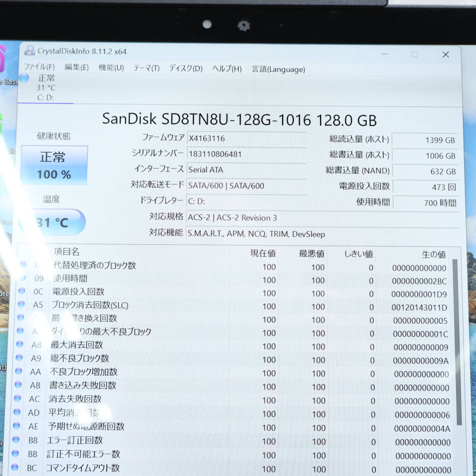The width and height of the screenshot is (476, 476).
Task: Click the total NAND writes value 632 GB
Action: 424,172
